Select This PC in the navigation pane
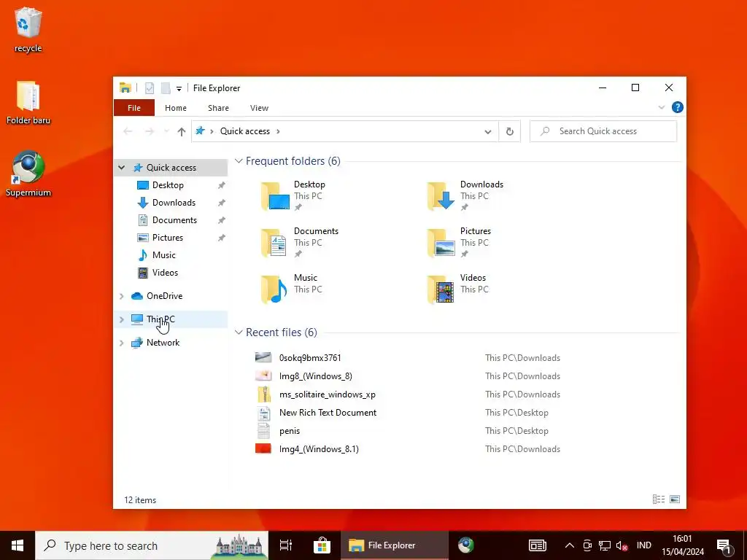 tap(160, 319)
